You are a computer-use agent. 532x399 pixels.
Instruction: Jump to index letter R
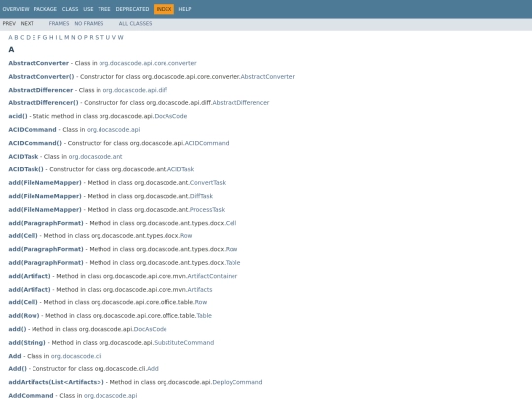pyautogui.click(x=91, y=37)
